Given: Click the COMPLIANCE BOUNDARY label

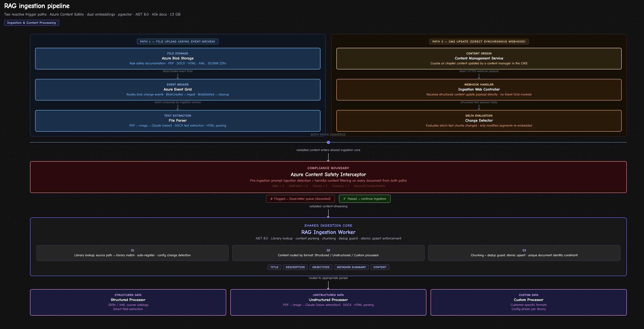Looking at the screenshot, I should point(328,168).
